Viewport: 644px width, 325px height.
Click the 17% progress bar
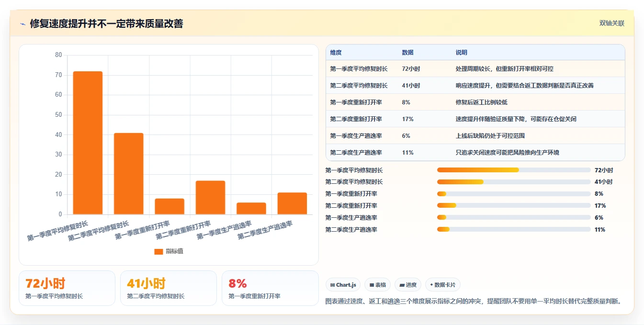[514, 206]
